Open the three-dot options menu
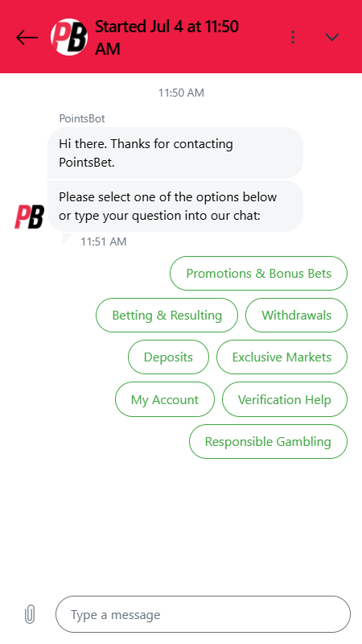Image resolution: width=362 pixels, height=644 pixels. point(293,37)
